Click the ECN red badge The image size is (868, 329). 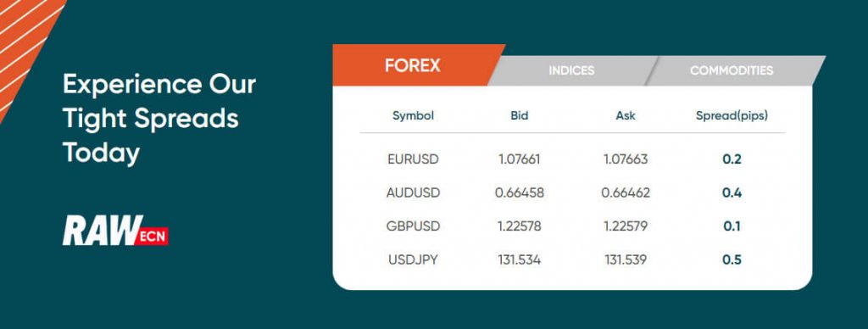[152, 236]
